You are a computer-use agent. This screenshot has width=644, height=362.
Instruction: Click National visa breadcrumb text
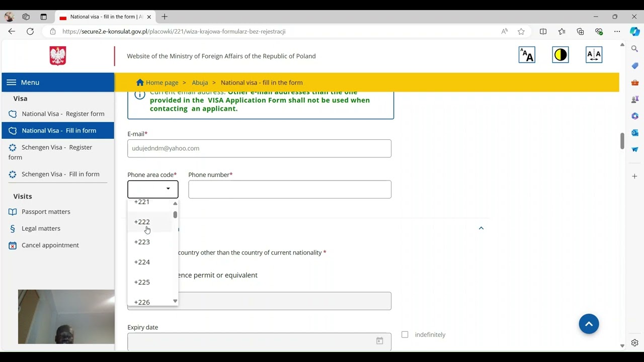[x=262, y=82]
